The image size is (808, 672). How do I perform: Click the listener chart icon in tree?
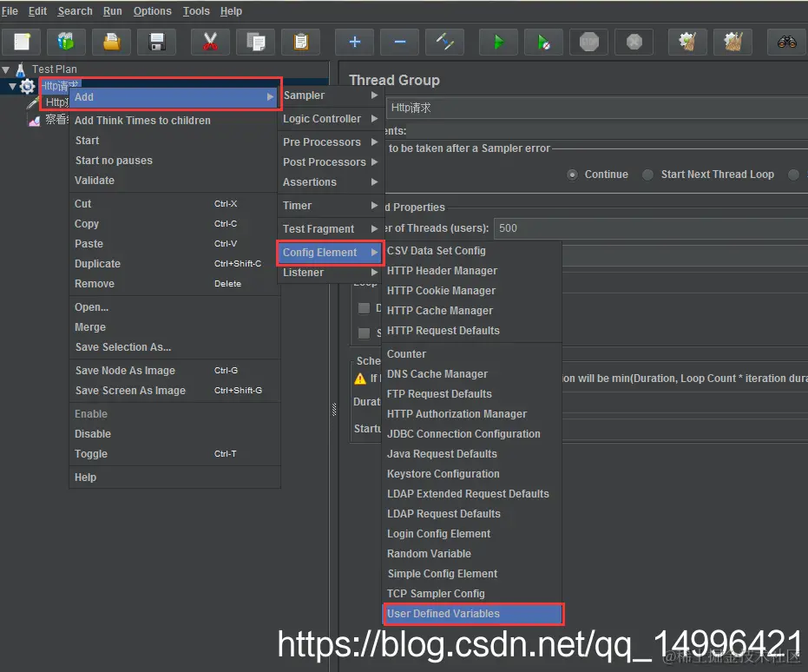pyautogui.click(x=35, y=121)
